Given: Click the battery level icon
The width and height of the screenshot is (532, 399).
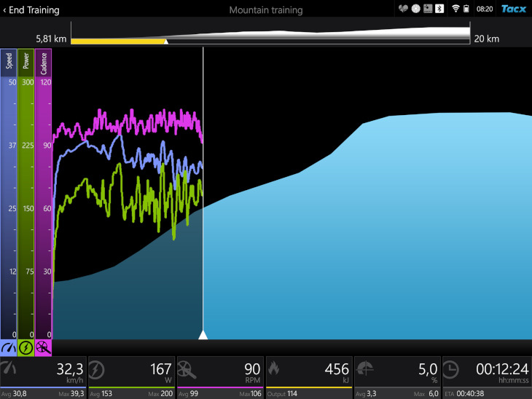Looking at the screenshot, I should tap(466, 9).
